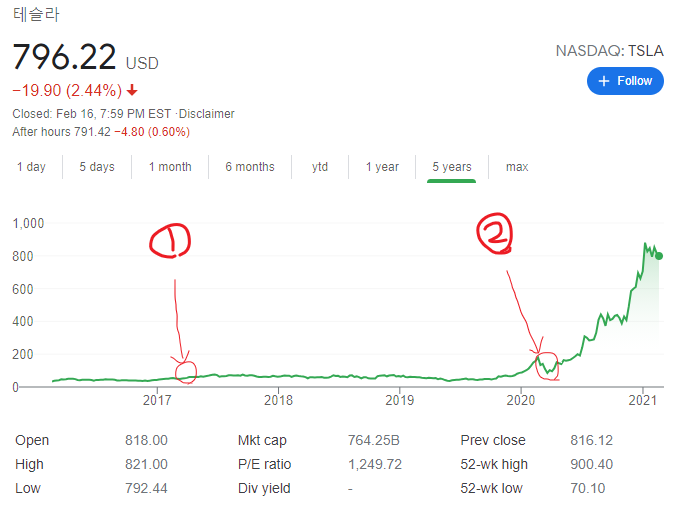
Task: Select the 1 month range tab
Action: point(170,167)
